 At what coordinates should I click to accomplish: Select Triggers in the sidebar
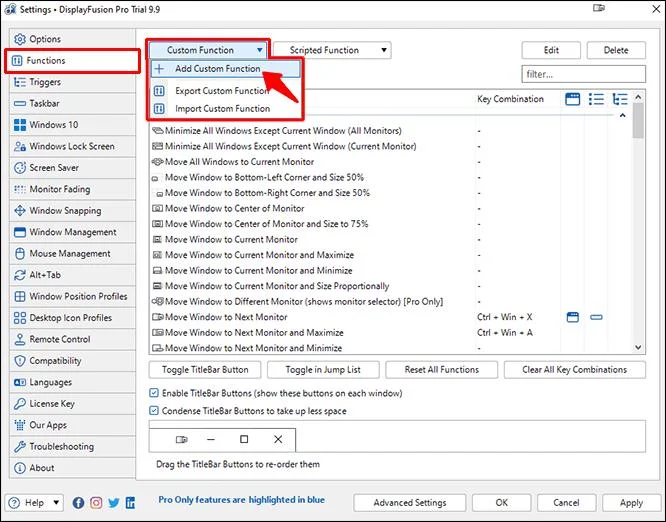(x=72, y=82)
